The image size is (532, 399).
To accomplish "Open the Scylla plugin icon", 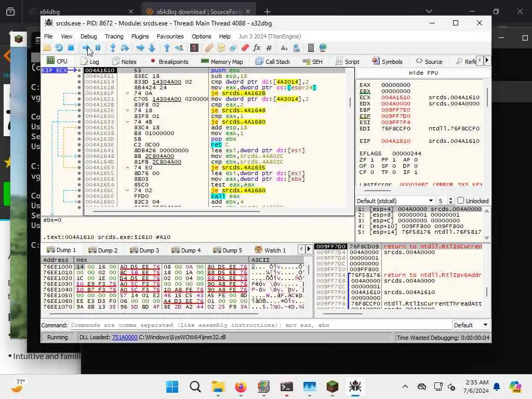I will point(194,48).
